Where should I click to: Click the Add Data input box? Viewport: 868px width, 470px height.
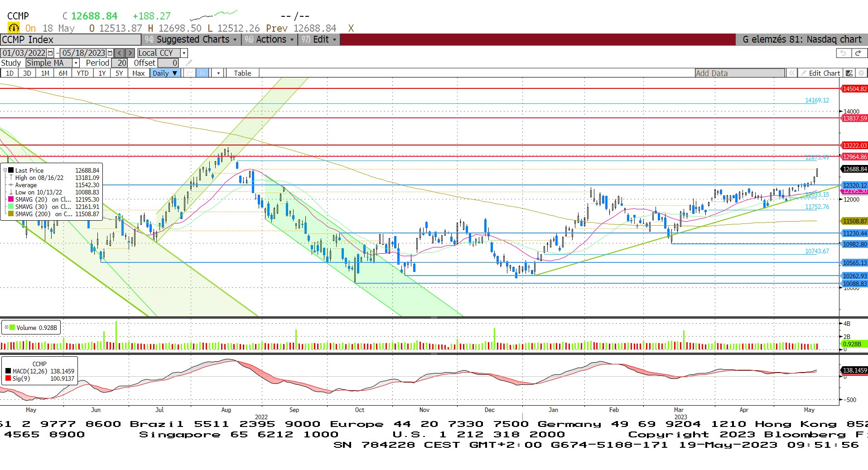click(x=740, y=73)
